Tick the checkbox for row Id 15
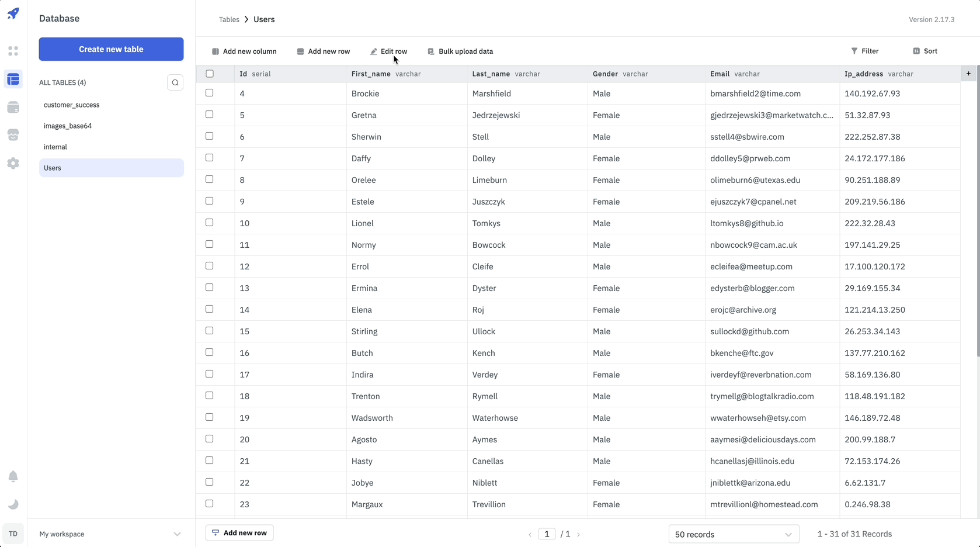The height and width of the screenshot is (547, 980). (x=210, y=331)
